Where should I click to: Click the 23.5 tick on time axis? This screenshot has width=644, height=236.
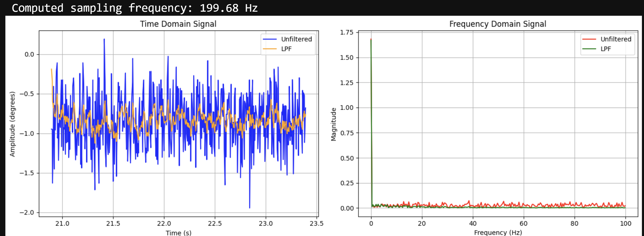[317, 224]
